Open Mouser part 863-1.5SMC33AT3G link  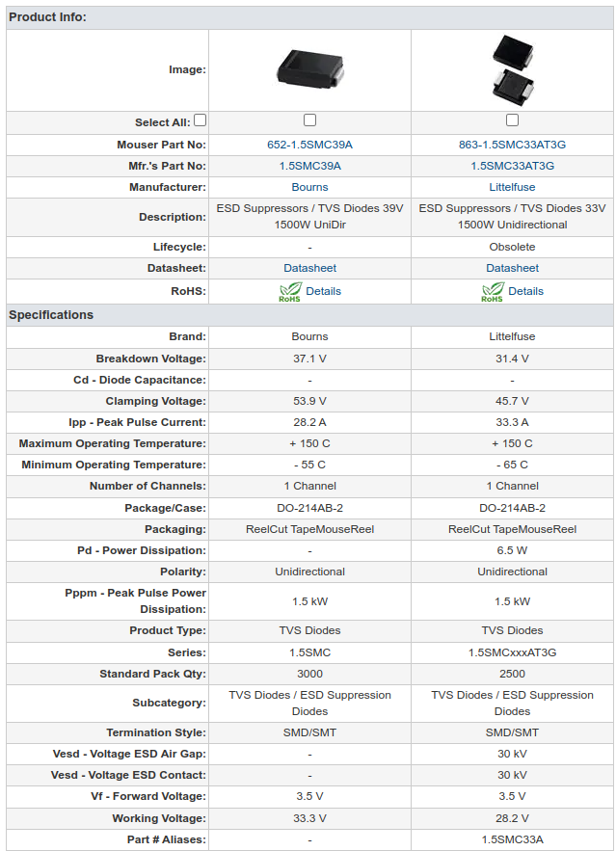(x=512, y=145)
